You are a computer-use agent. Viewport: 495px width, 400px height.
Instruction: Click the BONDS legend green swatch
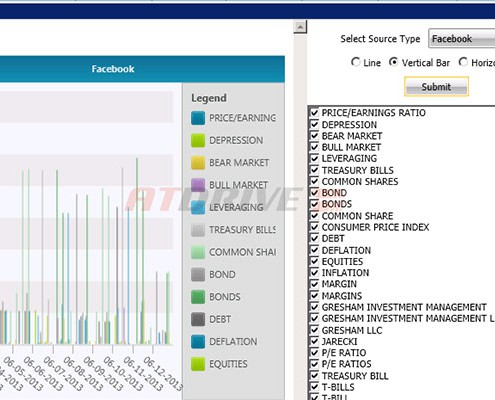click(198, 297)
